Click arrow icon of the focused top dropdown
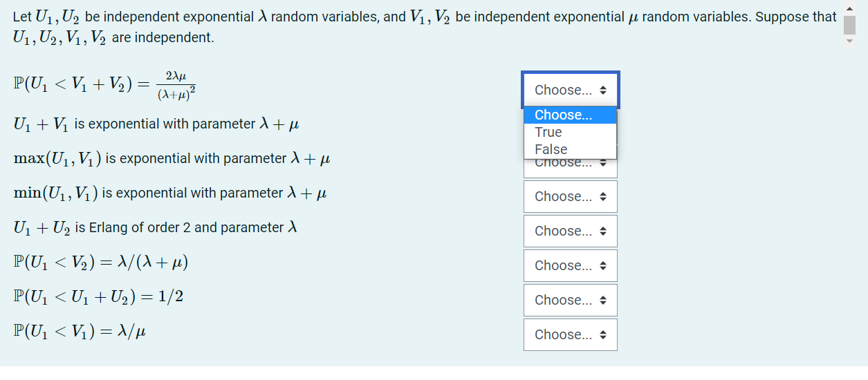The height and width of the screenshot is (380, 868). tap(603, 90)
